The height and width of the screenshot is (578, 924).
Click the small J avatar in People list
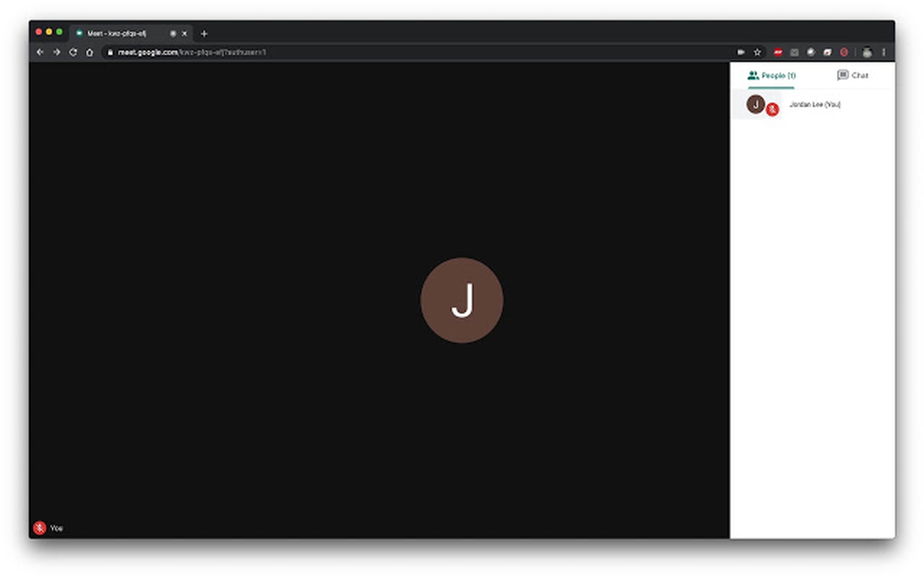(755, 104)
